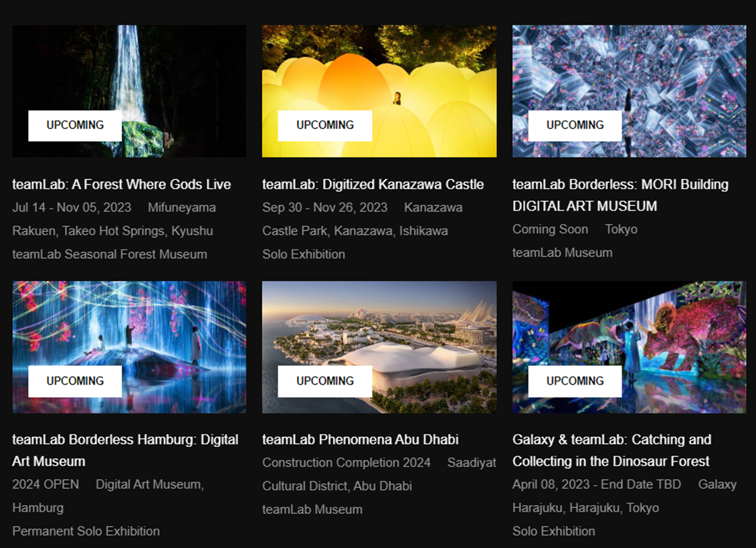The width and height of the screenshot is (756, 548).
Task: Click the date 'Sep 30 - Nov 26, 2023'
Action: [x=325, y=207]
